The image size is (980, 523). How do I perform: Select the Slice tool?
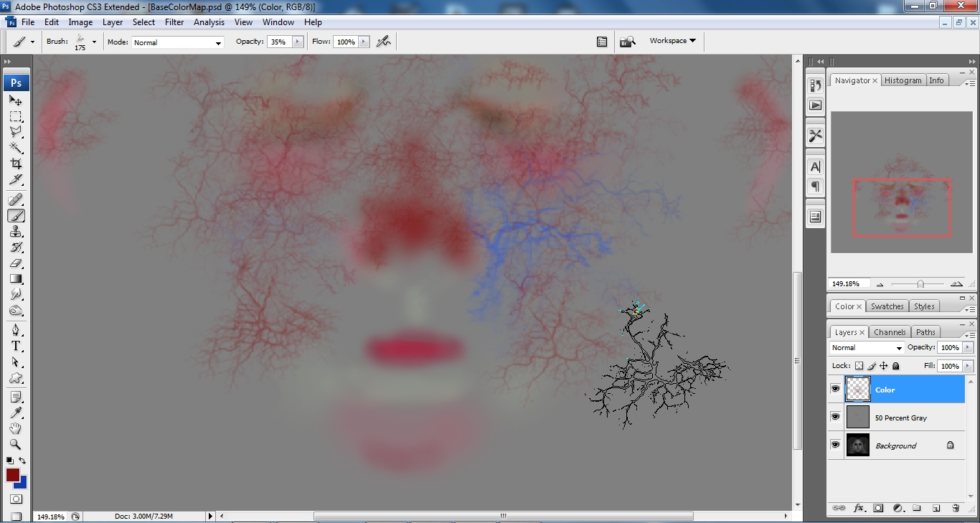point(16,179)
